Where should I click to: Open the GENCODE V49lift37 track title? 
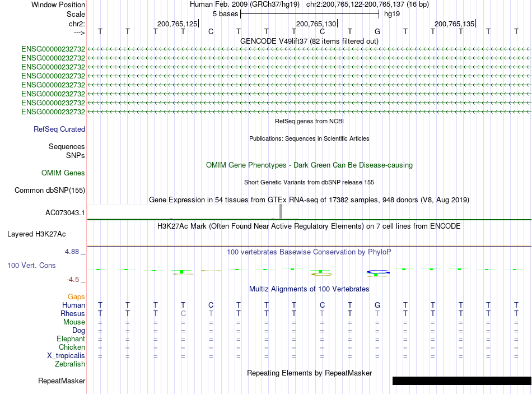click(310, 41)
